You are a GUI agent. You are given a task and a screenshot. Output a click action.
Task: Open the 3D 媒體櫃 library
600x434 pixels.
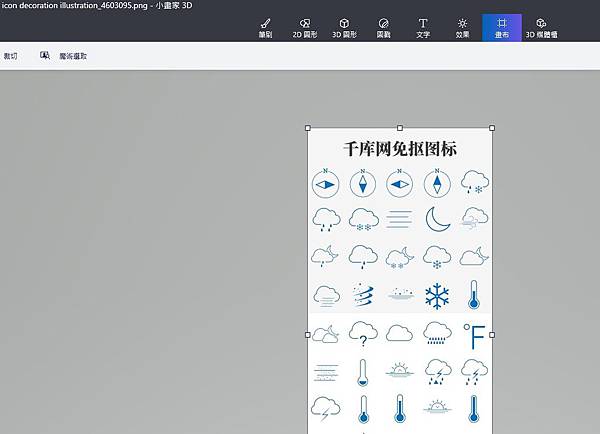pos(541,28)
